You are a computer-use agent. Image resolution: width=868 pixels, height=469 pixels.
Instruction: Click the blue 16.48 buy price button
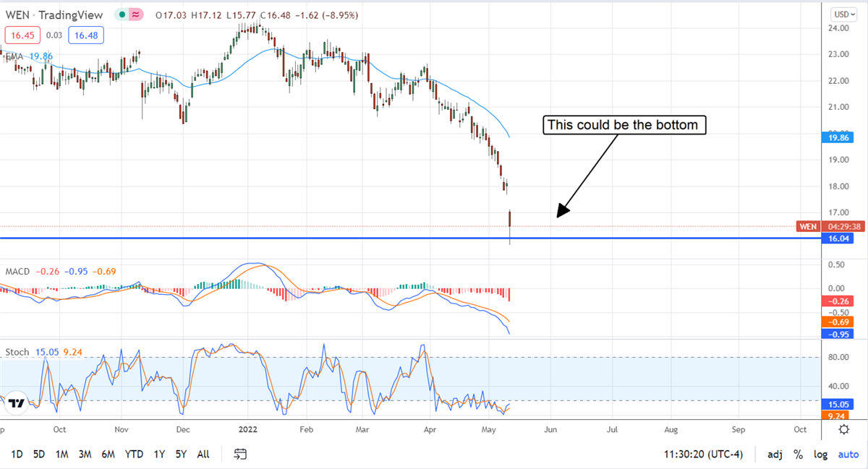point(86,35)
